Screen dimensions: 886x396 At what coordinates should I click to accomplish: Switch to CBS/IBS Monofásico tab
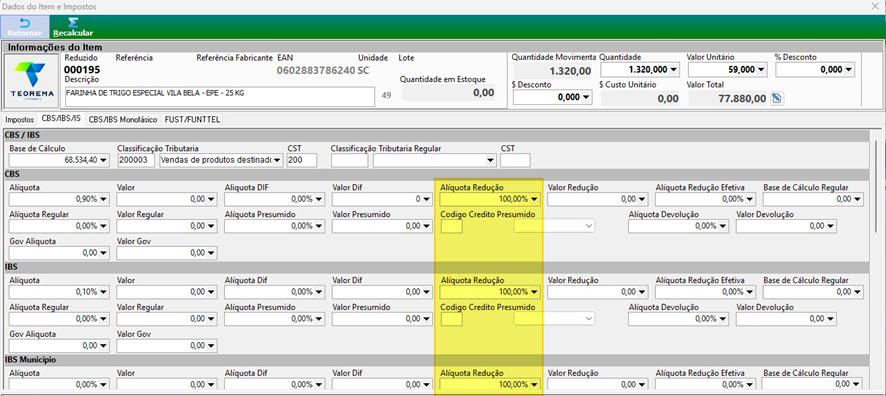click(x=124, y=120)
